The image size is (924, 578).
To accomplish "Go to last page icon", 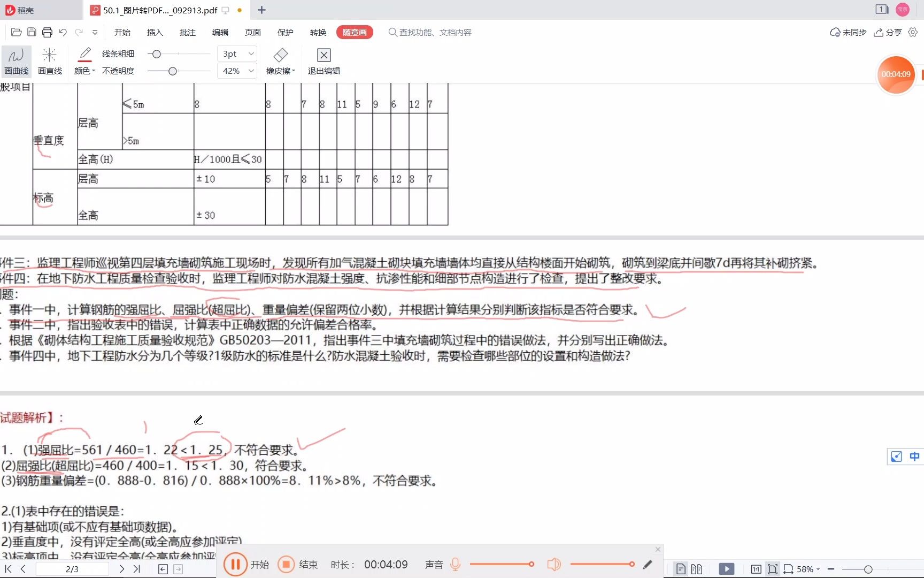I will pyautogui.click(x=136, y=569).
